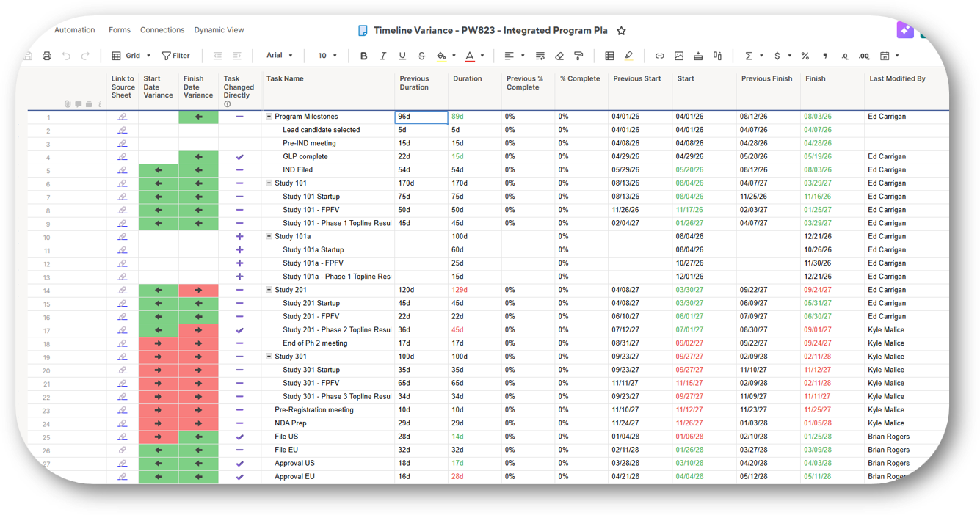Screen dimensions: 980x515
Task: Click the insert row icon
Action: [698, 56]
